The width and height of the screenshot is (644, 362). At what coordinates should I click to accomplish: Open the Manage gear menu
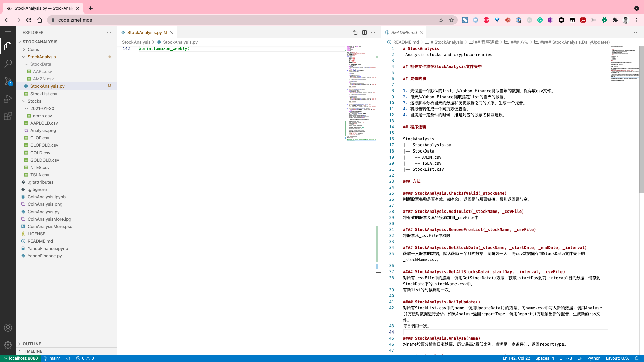coord(8,345)
